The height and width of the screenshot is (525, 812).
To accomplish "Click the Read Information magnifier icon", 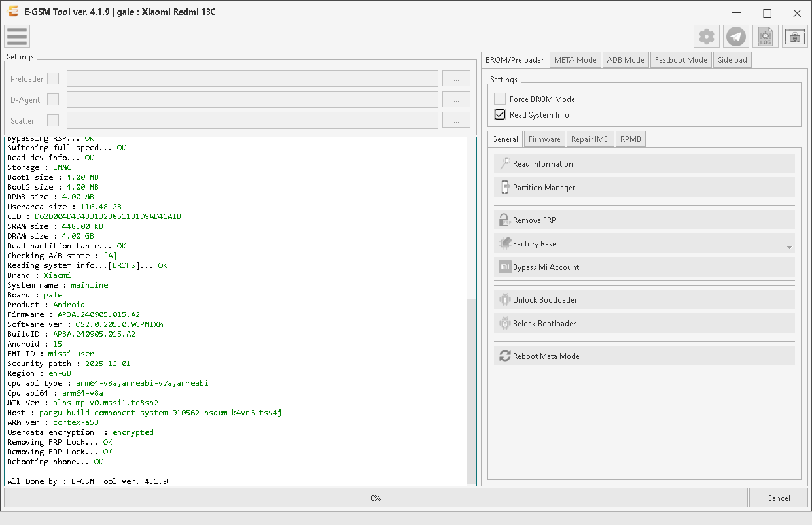I will (x=504, y=163).
